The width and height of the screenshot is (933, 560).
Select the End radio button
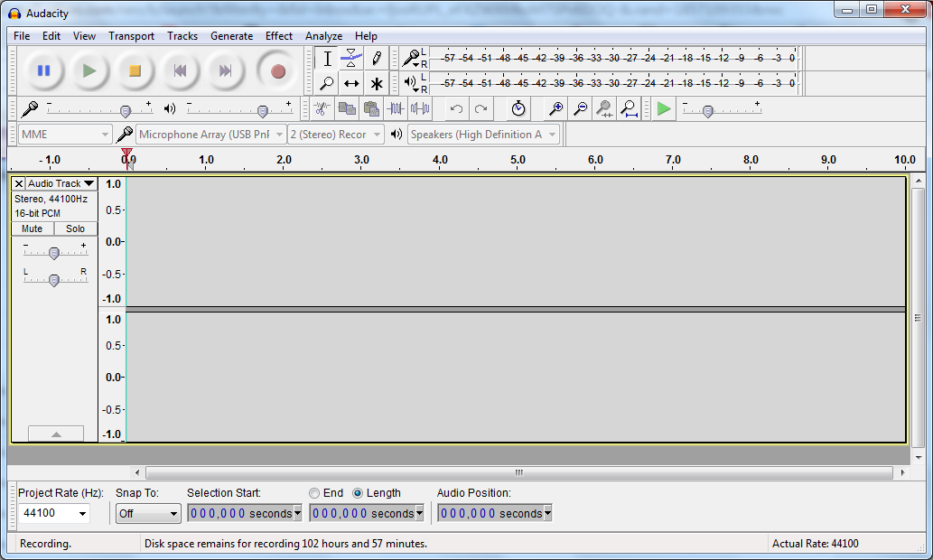pyautogui.click(x=316, y=492)
